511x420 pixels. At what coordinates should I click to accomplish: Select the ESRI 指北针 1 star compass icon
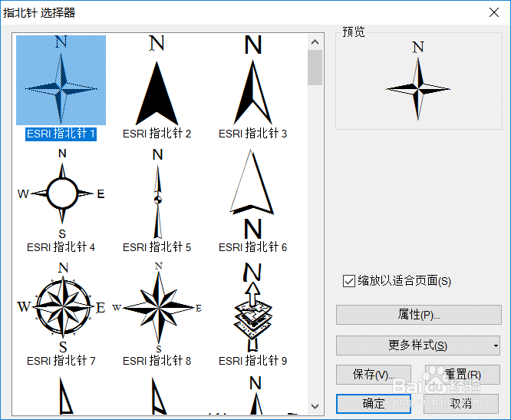61,80
